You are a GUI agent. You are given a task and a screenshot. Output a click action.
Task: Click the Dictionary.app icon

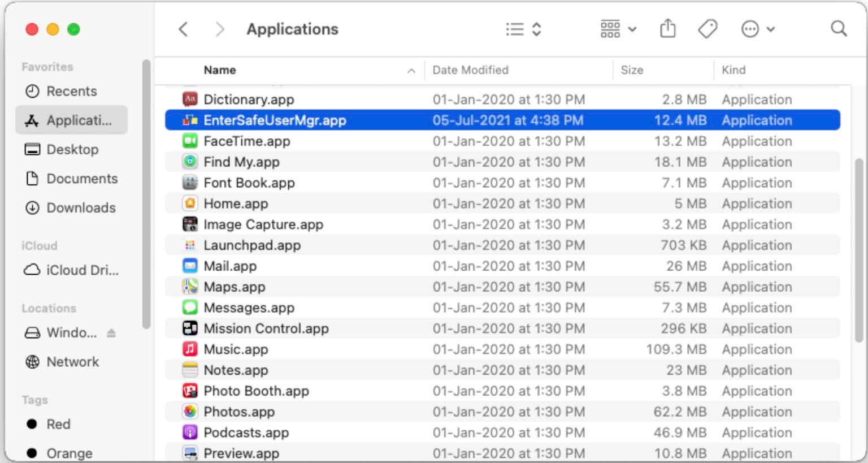(190, 99)
